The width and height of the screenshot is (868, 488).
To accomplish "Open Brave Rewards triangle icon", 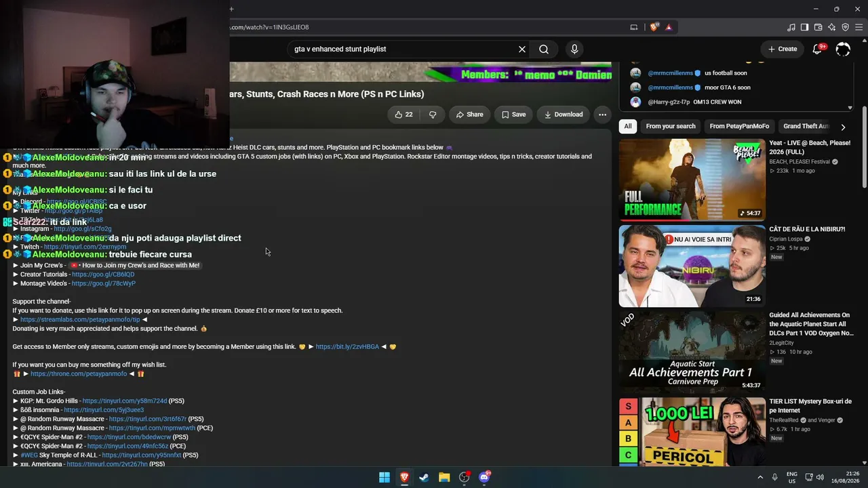I will tap(669, 27).
